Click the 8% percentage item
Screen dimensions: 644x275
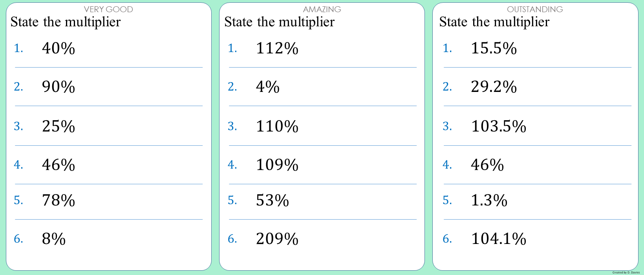[54, 239]
